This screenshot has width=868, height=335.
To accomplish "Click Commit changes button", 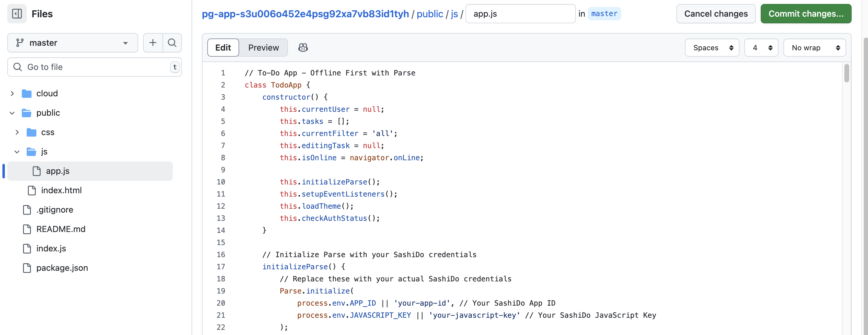I will (x=806, y=14).
